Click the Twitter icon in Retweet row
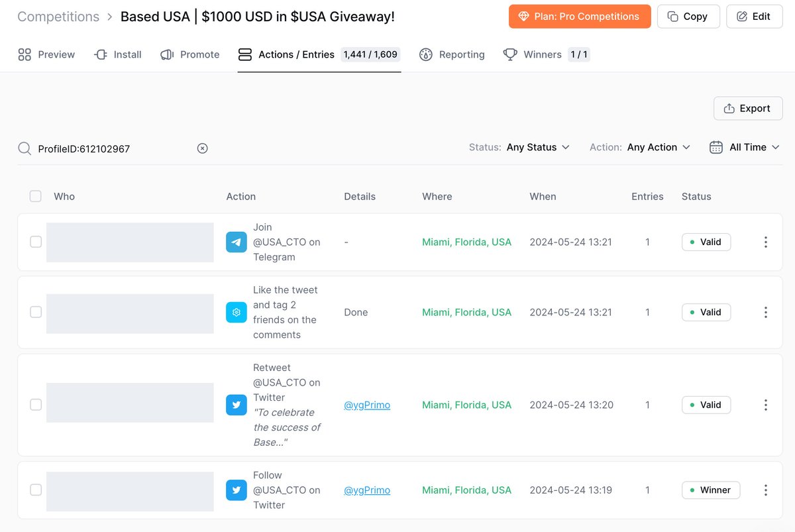Viewport: 795px width, 532px height. 237,405
